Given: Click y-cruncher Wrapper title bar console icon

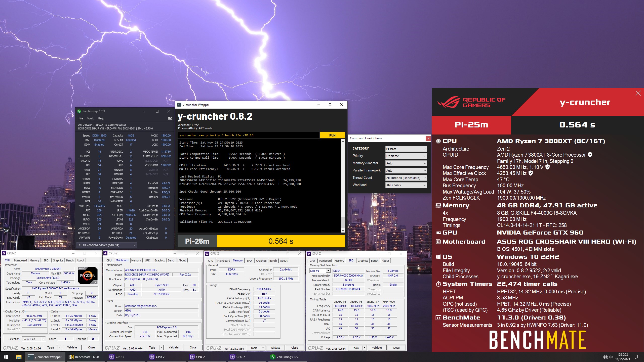Looking at the screenshot, I should tap(179, 105).
